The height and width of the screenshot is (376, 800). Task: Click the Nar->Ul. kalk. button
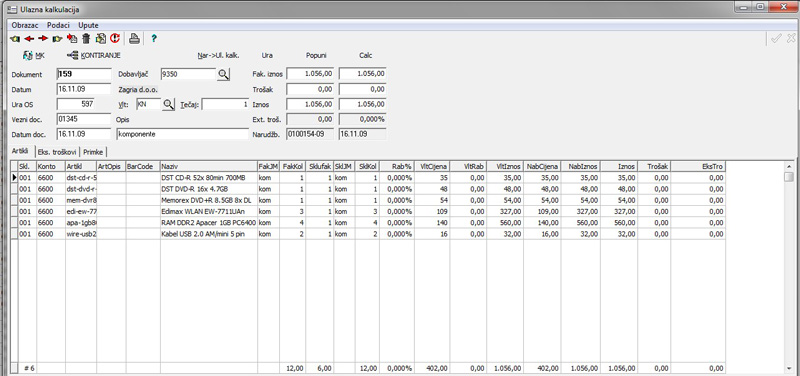click(x=218, y=56)
